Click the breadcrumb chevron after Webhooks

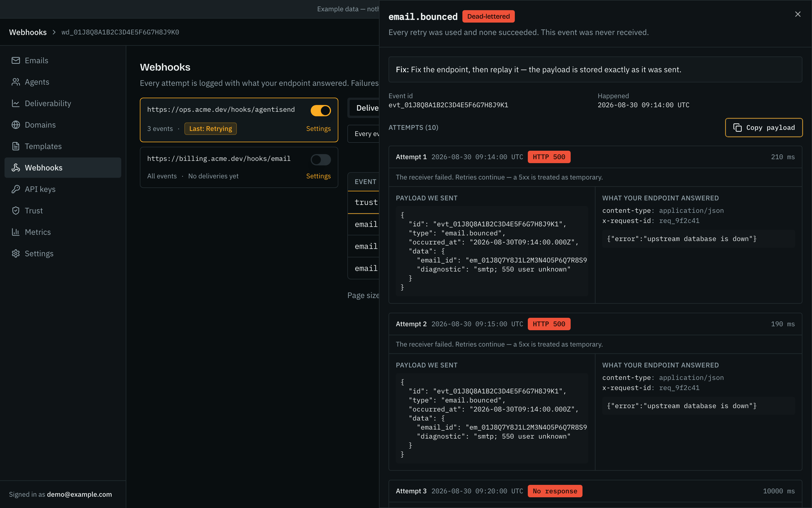[54, 32]
